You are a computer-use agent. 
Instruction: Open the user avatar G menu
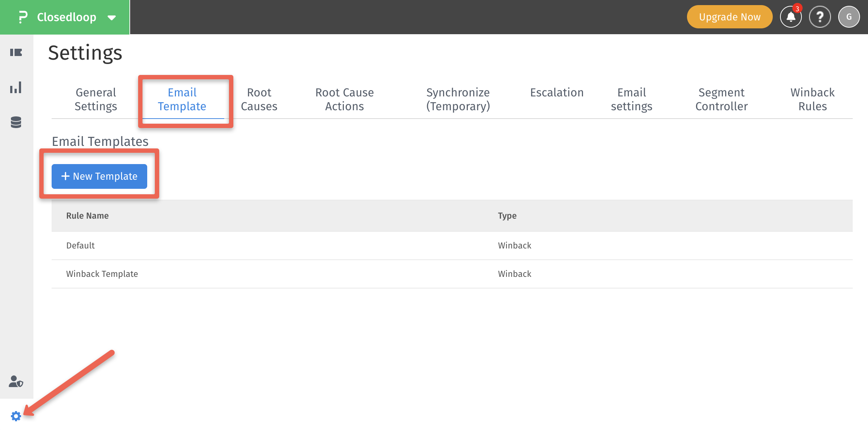click(x=849, y=17)
